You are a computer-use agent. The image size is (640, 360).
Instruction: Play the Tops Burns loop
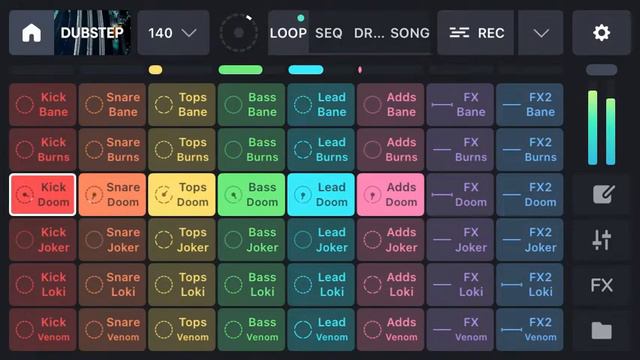coord(182,149)
